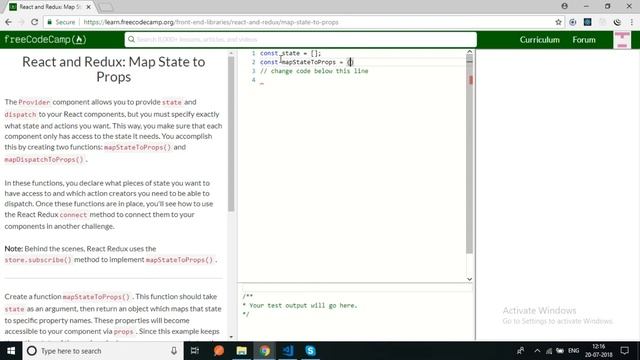Click on 'mapStateToProps' in editor line 2

coord(308,62)
